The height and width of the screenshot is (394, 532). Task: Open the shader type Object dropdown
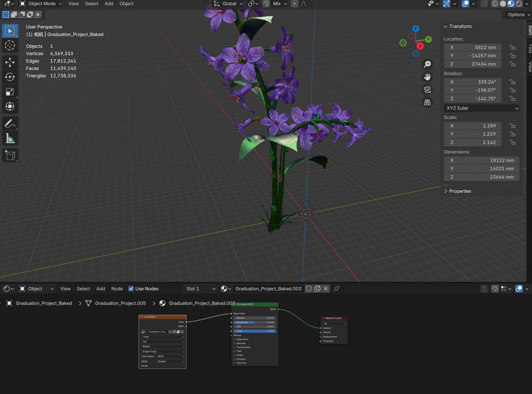tap(36, 289)
